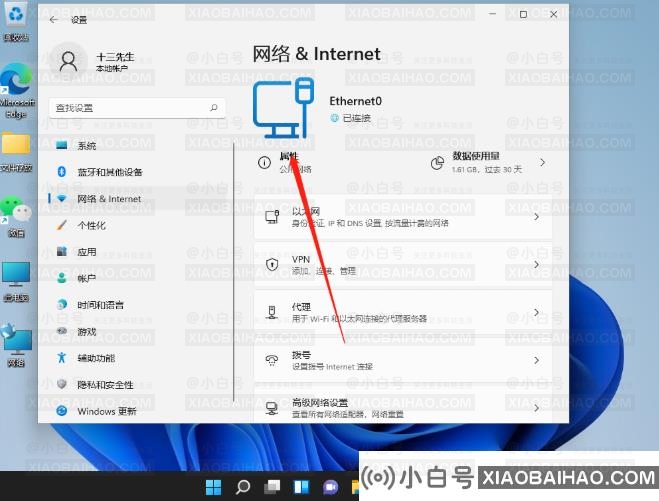This screenshot has height=501, width=659.
Task: Focus the 查找设置 search field
Action: tap(137, 108)
